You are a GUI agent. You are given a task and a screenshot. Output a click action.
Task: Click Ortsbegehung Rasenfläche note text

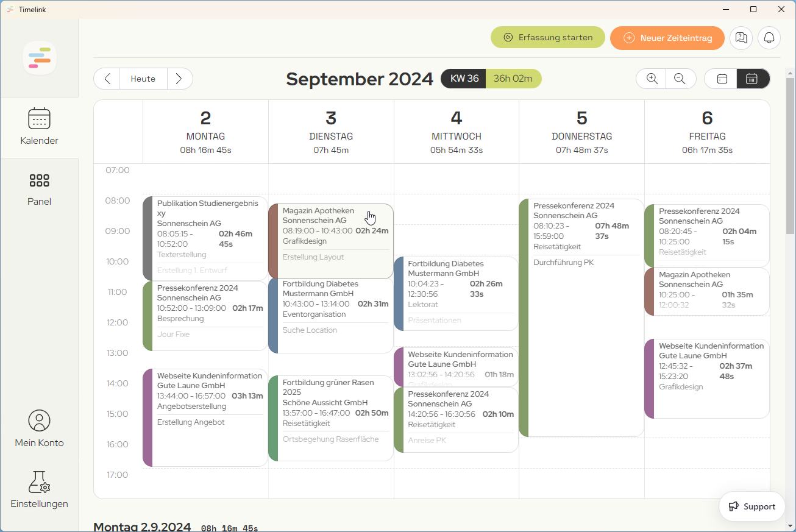[330, 439]
